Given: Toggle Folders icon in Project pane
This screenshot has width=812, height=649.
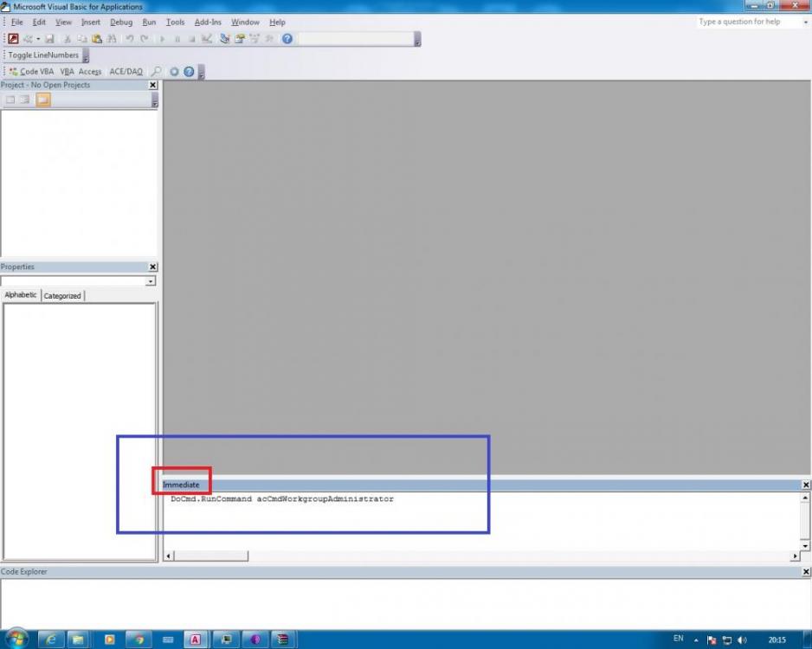Looking at the screenshot, I should click(43, 100).
